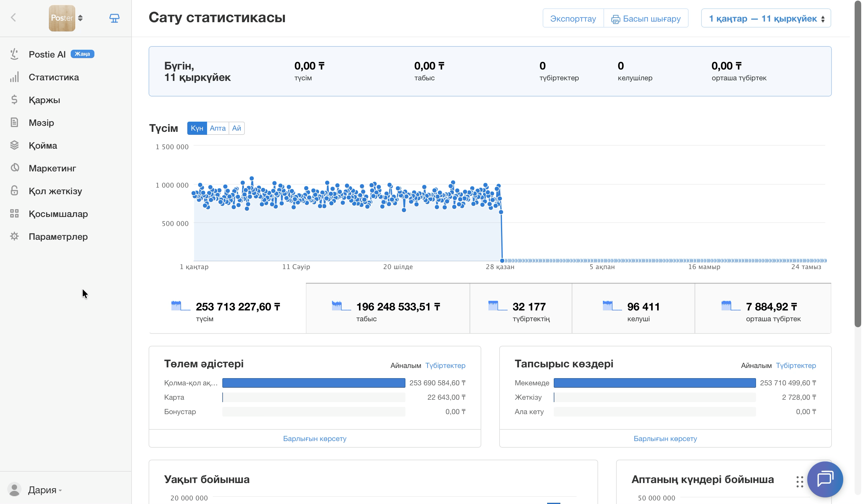
Task: Click the Бонустар row label
Action: (180, 411)
